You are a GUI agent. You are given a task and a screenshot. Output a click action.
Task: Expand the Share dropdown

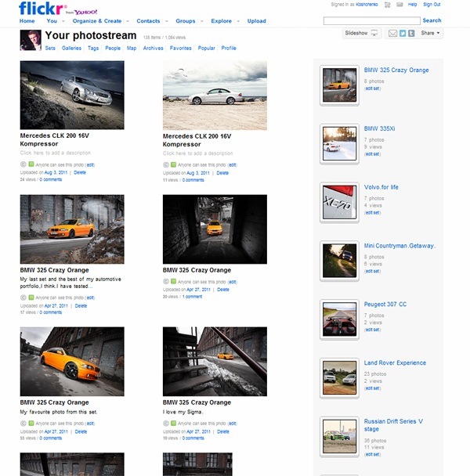click(431, 34)
